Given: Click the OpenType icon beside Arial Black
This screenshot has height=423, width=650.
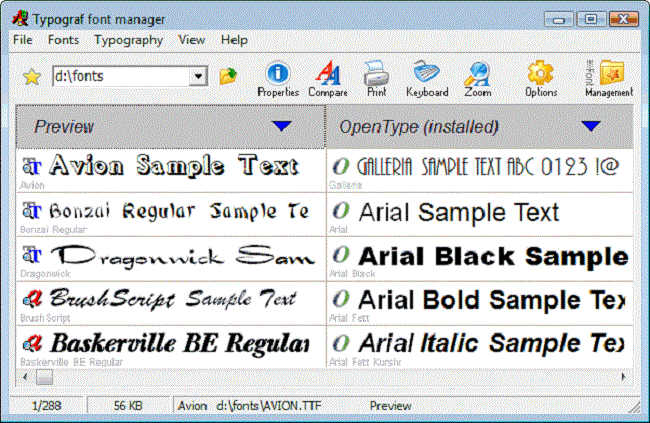Looking at the screenshot, I should click(341, 255).
